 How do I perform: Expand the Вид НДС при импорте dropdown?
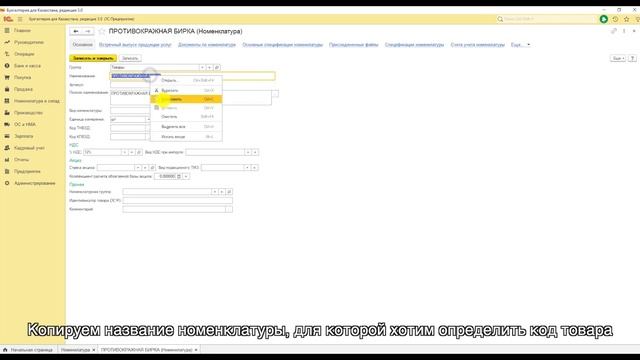(248, 152)
